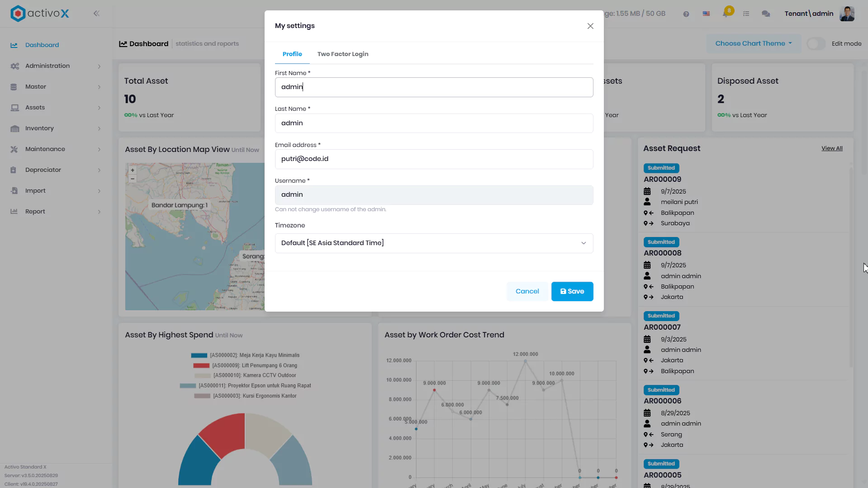Click the activoX logo
The height and width of the screenshot is (488, 868).
click(40, 14)
